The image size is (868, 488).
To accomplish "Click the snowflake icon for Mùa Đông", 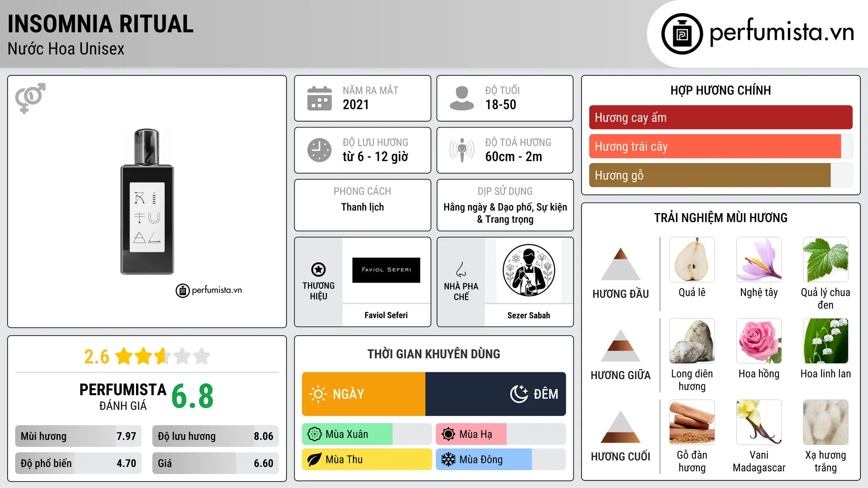I will [x=448, y=460].
